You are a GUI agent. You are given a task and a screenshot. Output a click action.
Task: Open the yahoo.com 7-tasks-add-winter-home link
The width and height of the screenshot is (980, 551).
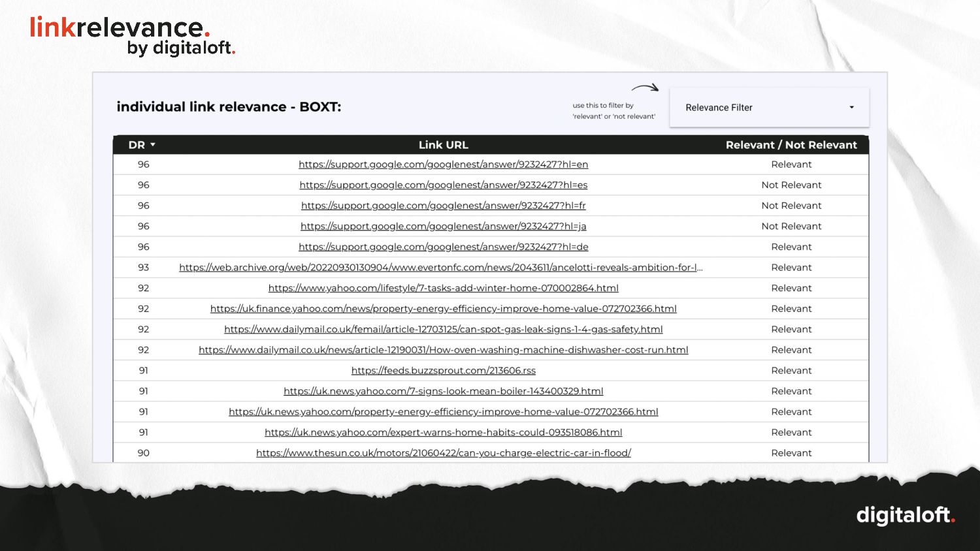click(443, 288)
